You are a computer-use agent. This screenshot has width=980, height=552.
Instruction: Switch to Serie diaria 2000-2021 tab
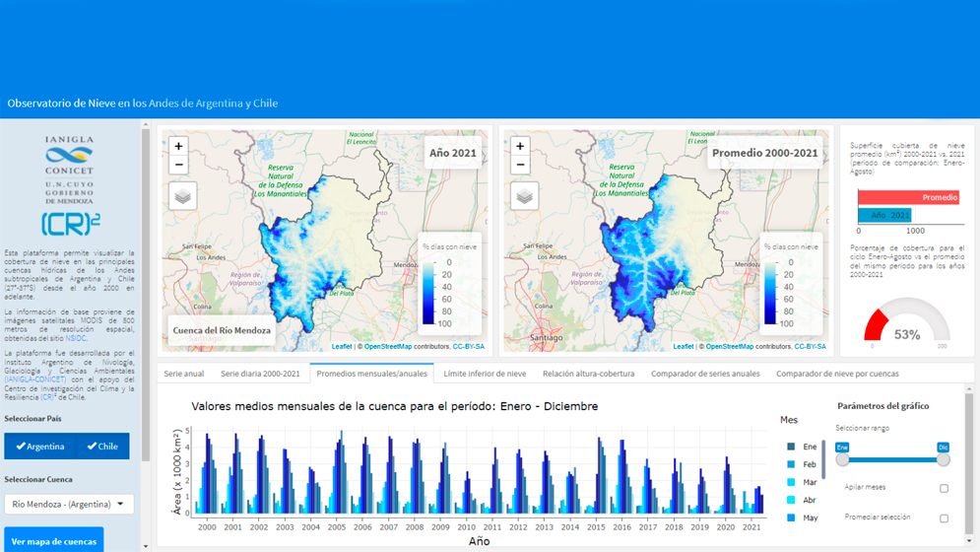[260, 374]
